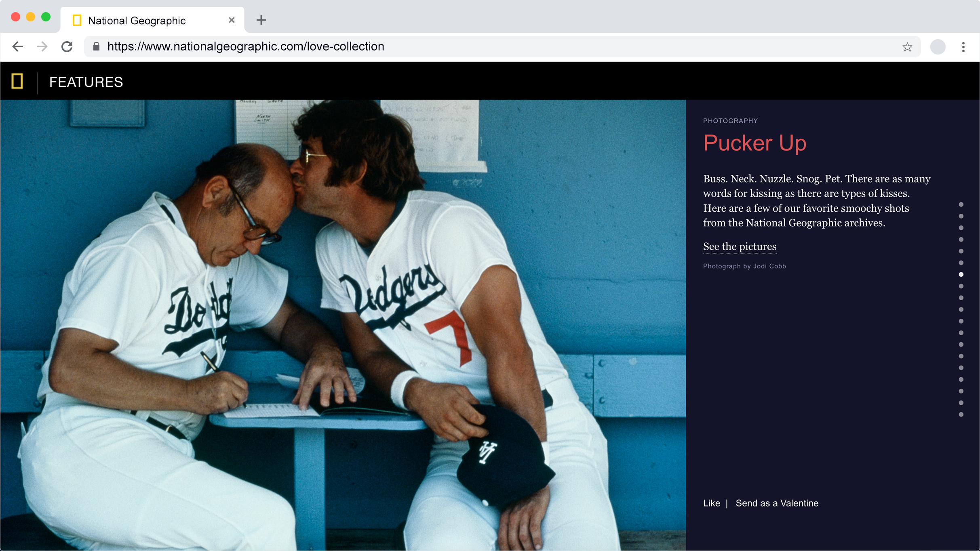Choose Send as a Valentine
The image size is (980, 551).
click(777, 503)
